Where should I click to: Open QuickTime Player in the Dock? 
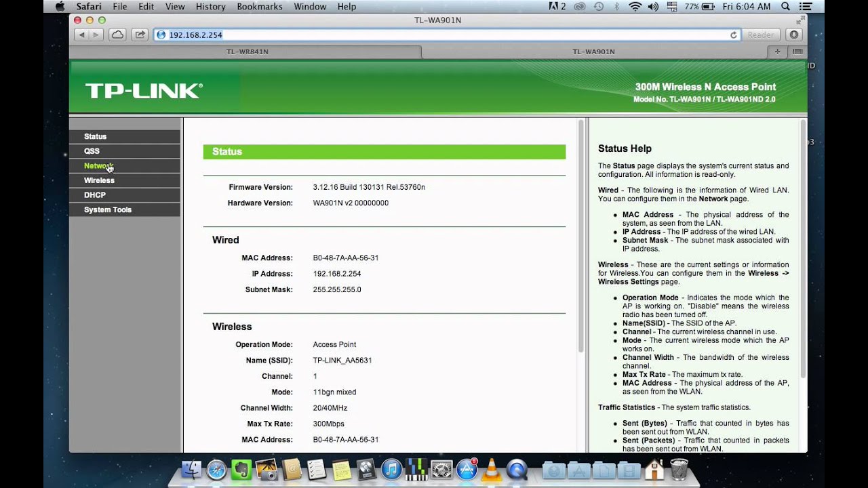[x=517, y=469]
